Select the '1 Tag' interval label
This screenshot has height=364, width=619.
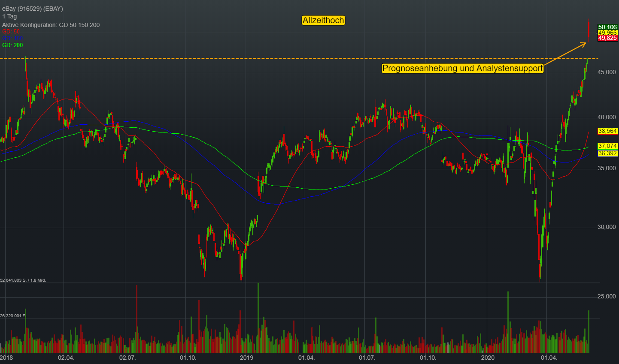pyautogui.click(x=9, y=17)
